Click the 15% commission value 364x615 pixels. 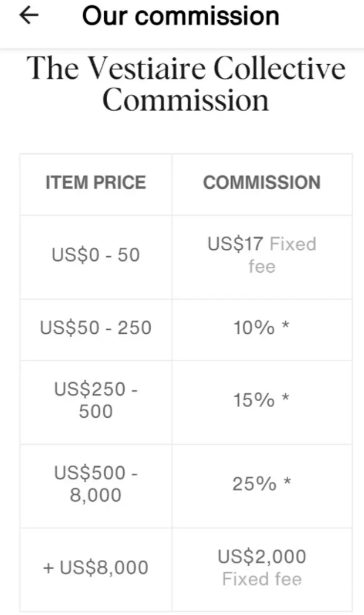254,400
